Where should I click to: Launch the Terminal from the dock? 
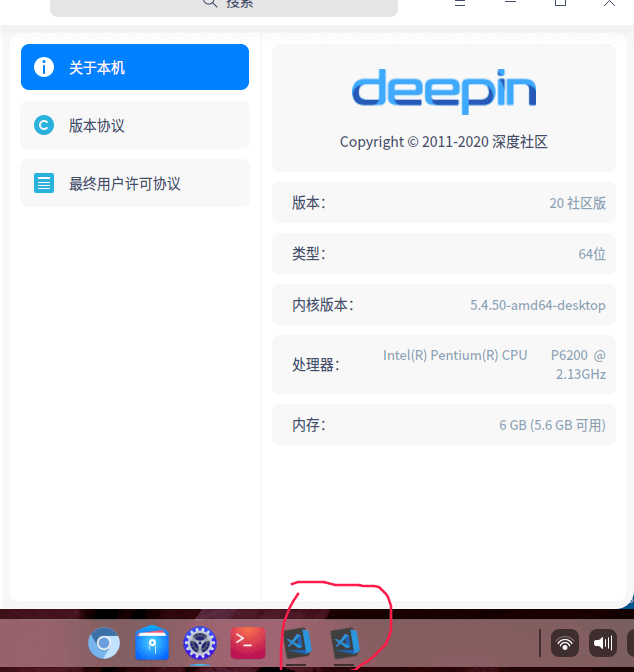248,643
